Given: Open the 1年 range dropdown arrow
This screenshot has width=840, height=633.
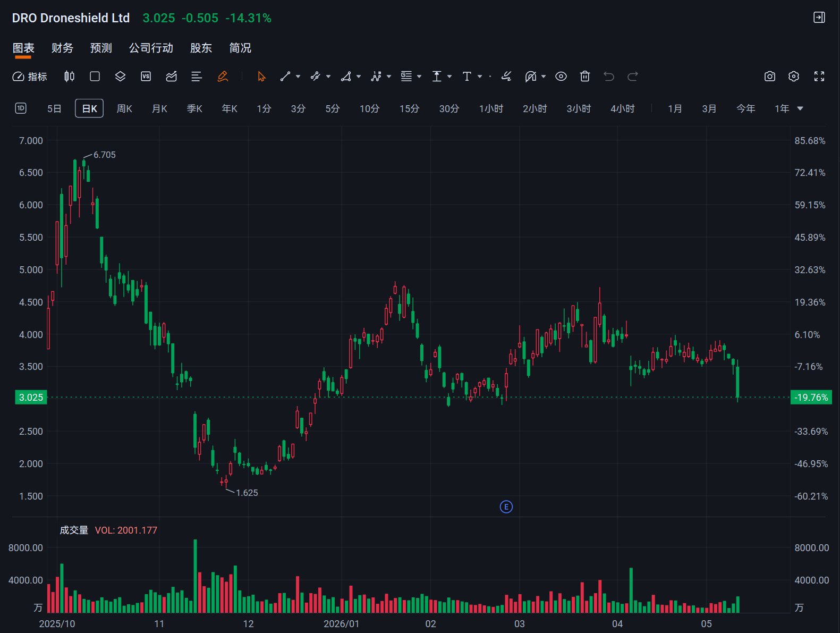Looking at the screenshot, I should pyautogui.click(x=800, y=108).
